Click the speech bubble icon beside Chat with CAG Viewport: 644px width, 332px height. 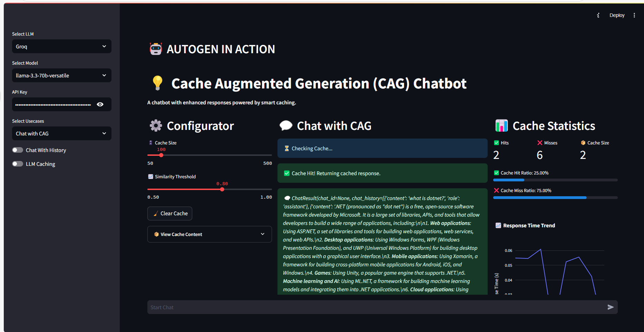coord(286,126)
